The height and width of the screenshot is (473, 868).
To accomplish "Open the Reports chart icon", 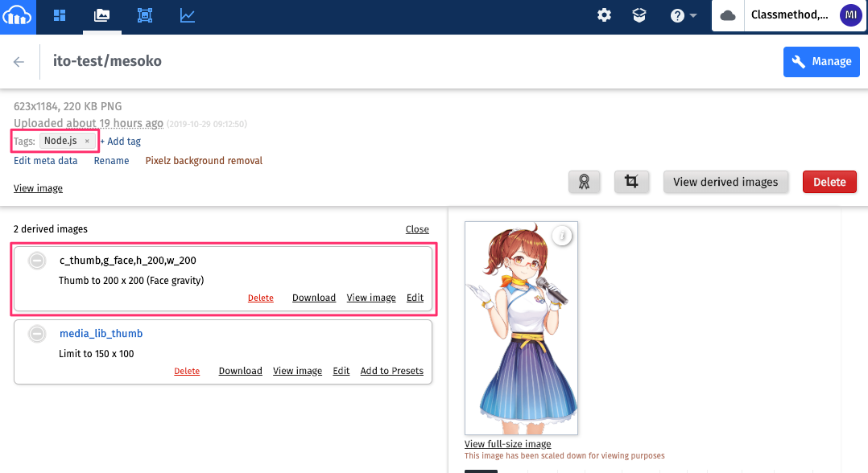I will 188,15.
